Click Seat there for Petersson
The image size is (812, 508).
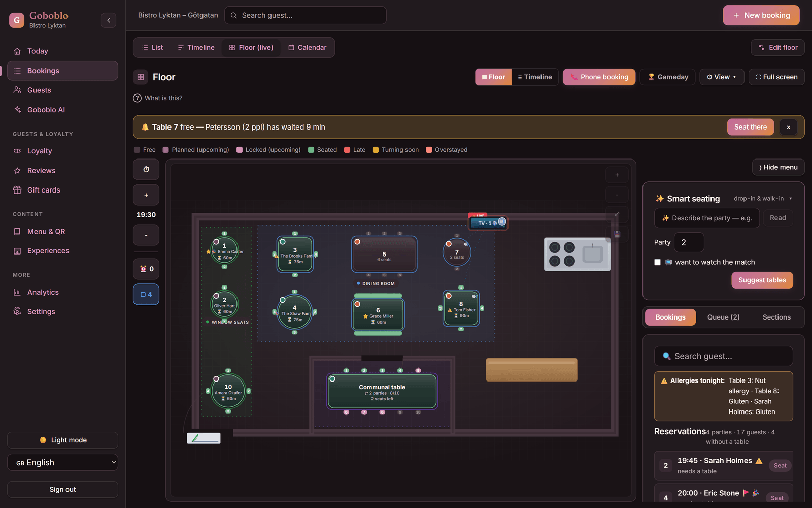[x=751, y=127]
